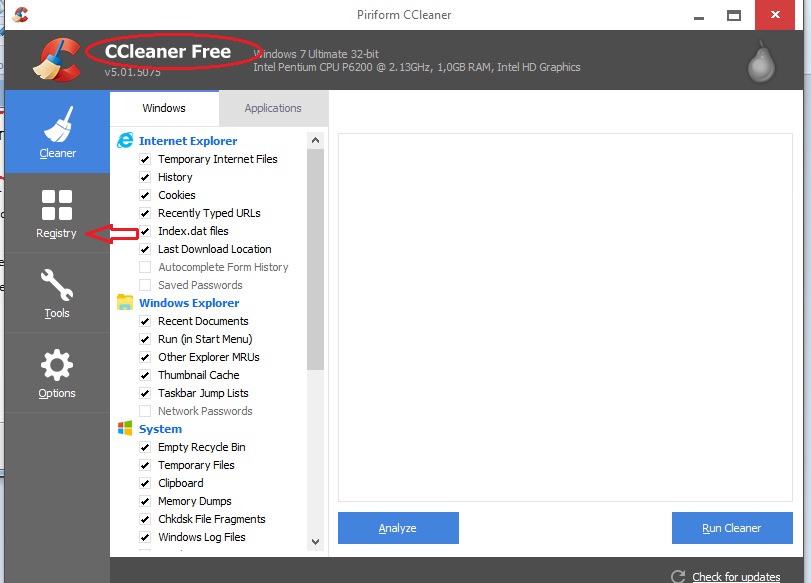
Task: Click the Piriform pear icon
Action: pos(761,62)
